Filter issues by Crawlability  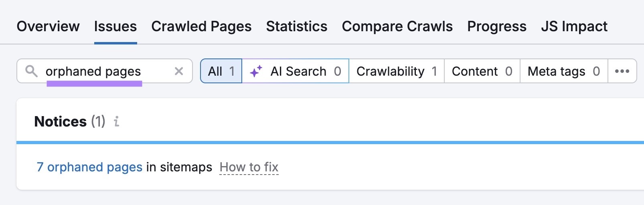[396, 71]
